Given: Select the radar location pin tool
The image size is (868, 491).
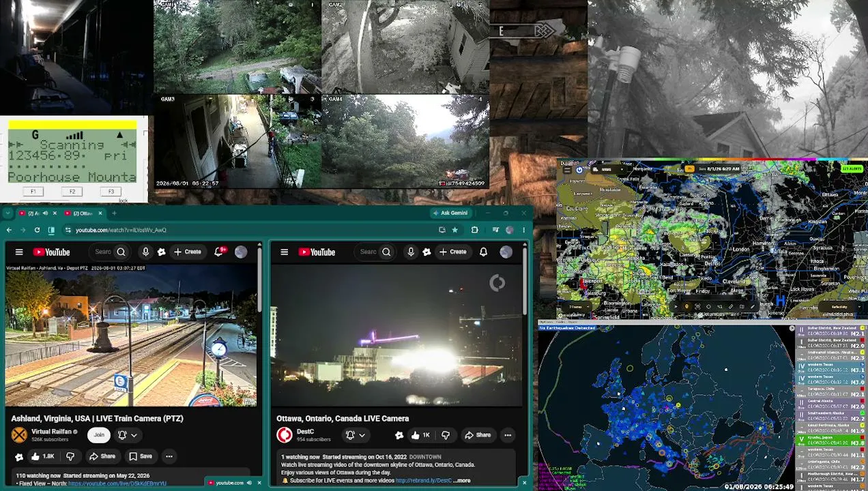Looking at the screenshot, I should (686, 307).
